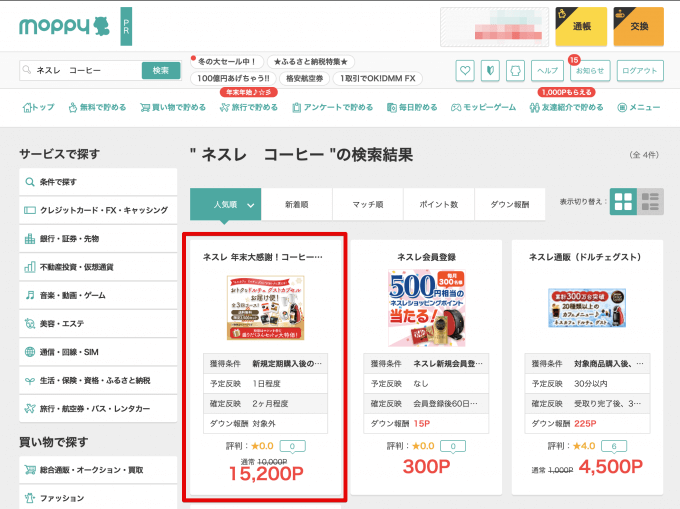Image resolution: width=680 pixels, height=509 pixels.
Task: Click the heart favorites icon
Action: (x=465, y=70)
